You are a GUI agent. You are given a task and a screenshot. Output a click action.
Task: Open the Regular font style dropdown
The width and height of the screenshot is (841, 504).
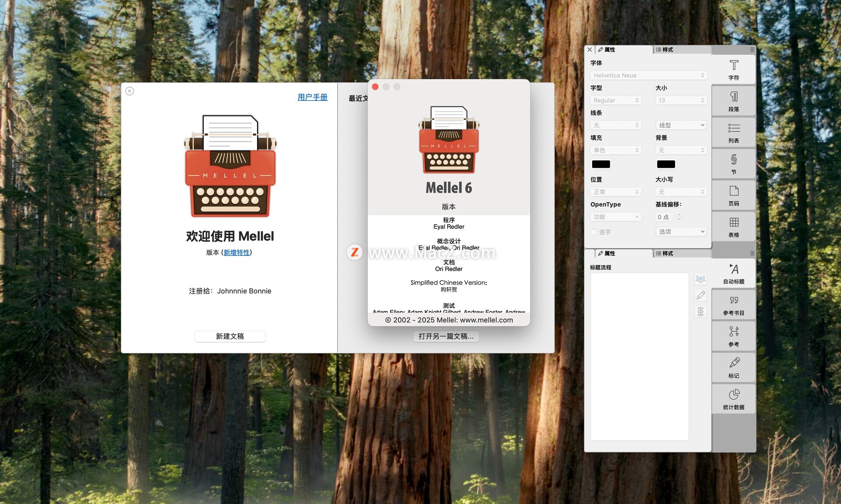(x=615, y=100)
